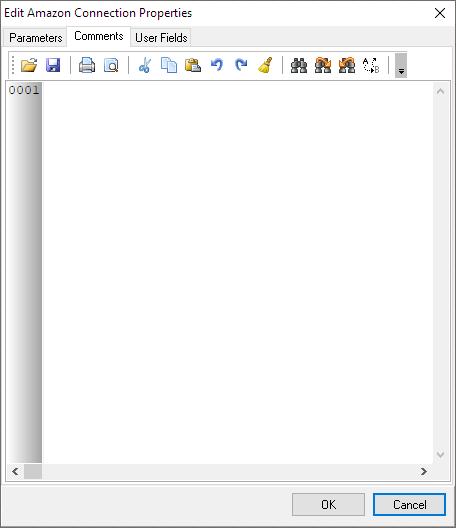The image size is (456, 528).
Task: Click the Print icon in the toolbar
Action: 87,65
